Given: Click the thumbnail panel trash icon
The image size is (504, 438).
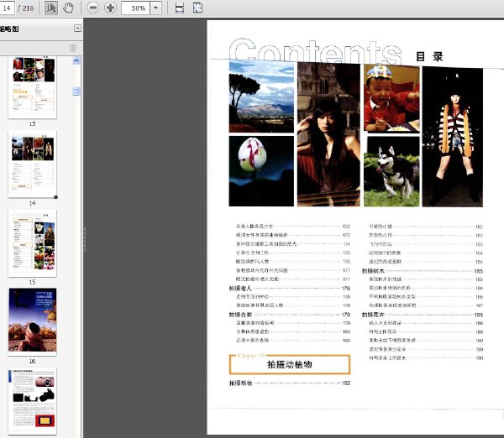Looking at the screenshot, I should pos(73,48).
